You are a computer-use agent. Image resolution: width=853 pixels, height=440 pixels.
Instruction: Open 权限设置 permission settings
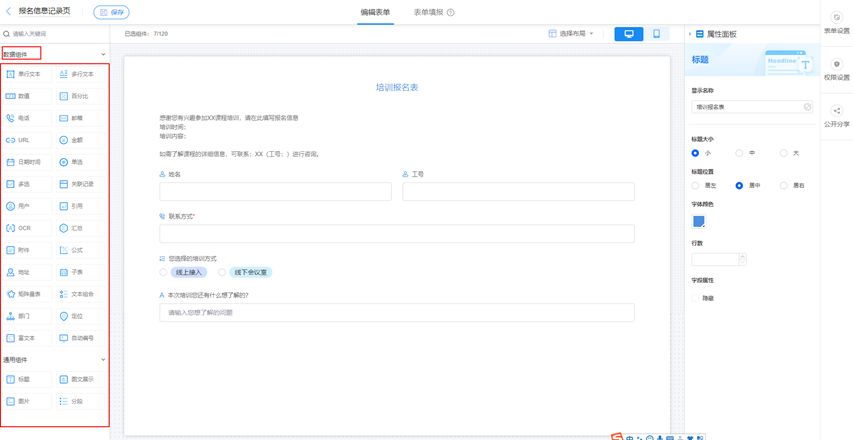837,70
